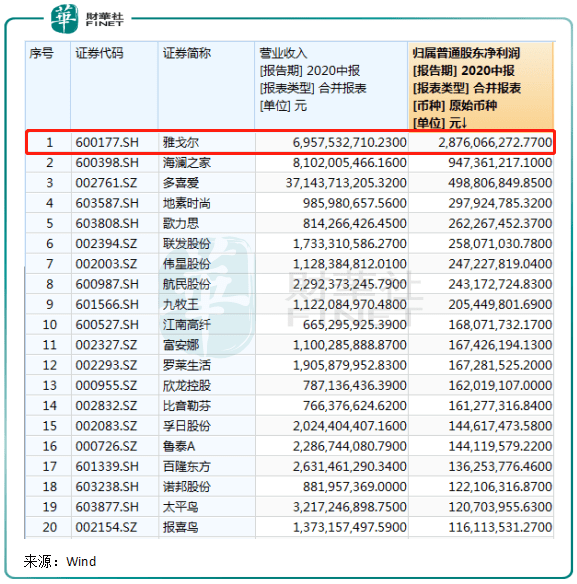Select stock code 603877.SH
The image size is (577, 584).
click(x=107, y=507)
